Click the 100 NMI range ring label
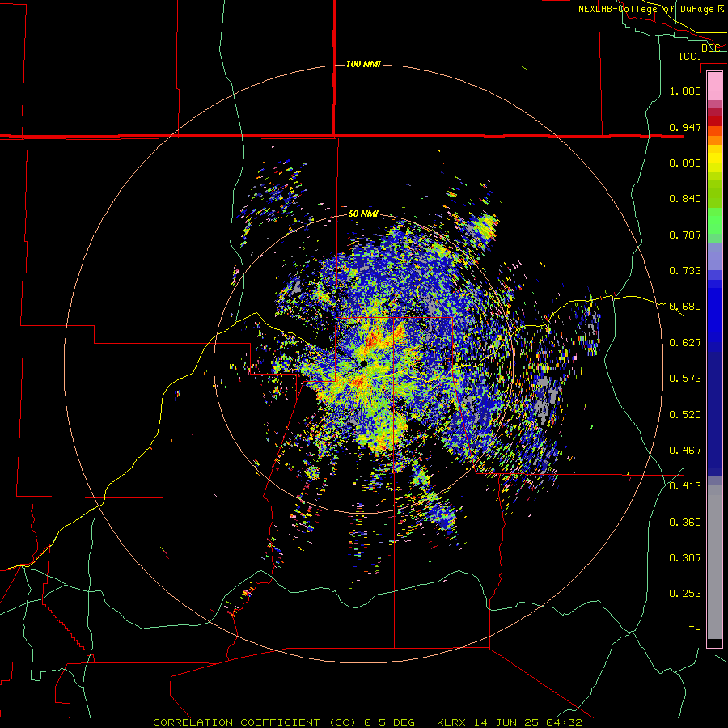This screenshot has height=728, width=728. point(363,64)
